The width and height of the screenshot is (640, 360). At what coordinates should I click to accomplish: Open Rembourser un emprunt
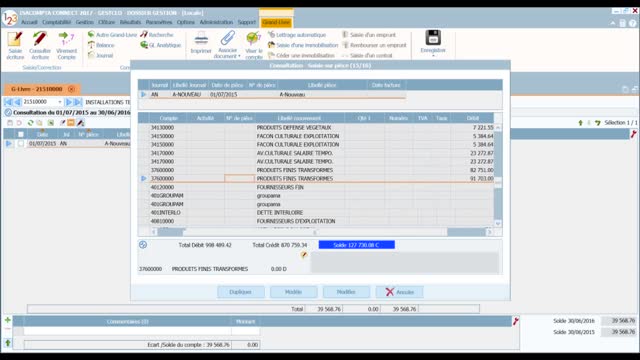(x=374, y=45)
